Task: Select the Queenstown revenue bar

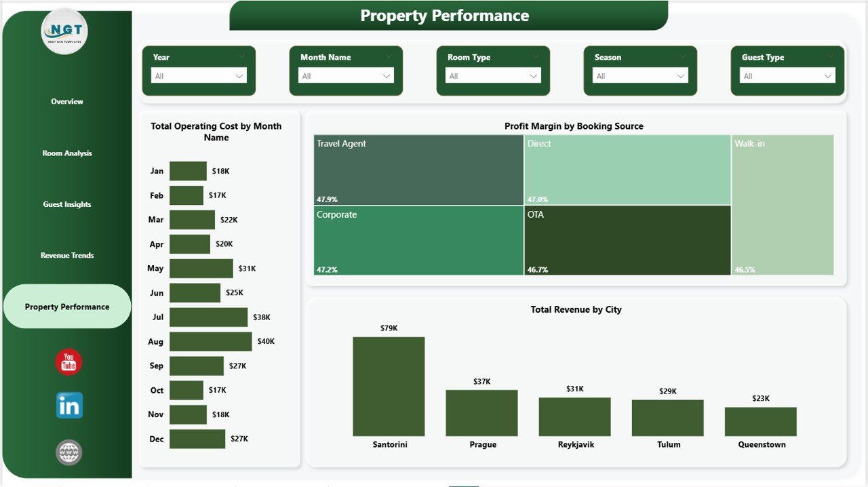Action: [760, 421]
